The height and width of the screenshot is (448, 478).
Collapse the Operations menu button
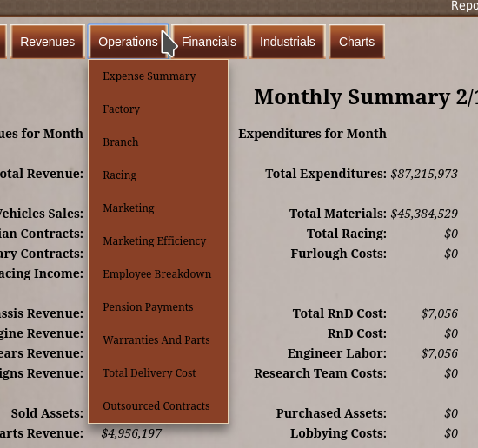(x=128, y=42)
